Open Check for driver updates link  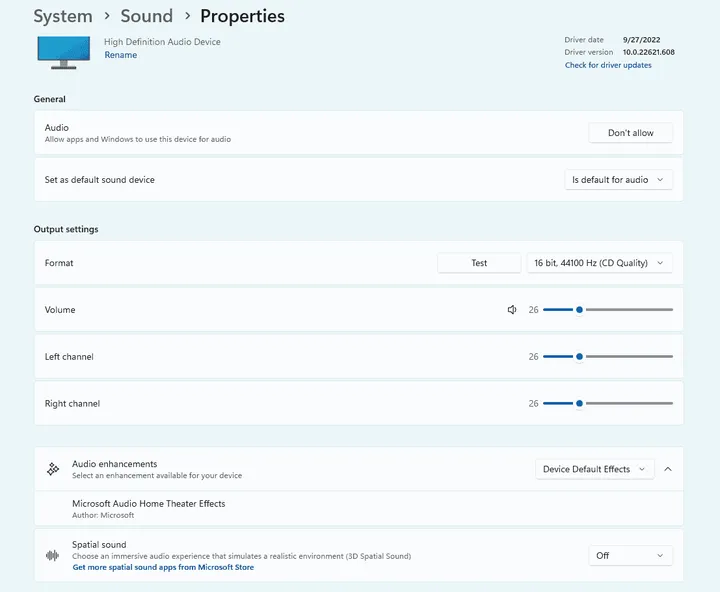(608, 65)
